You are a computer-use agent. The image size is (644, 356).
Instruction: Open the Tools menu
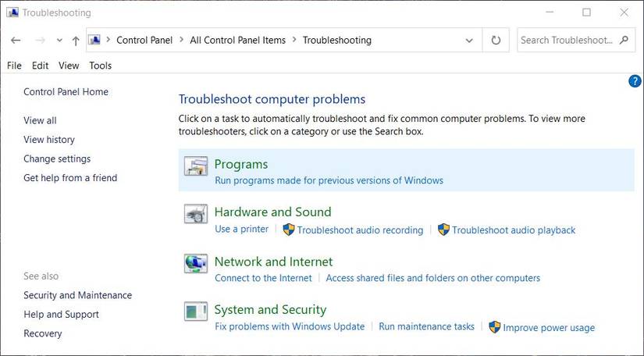click(100, 66)
